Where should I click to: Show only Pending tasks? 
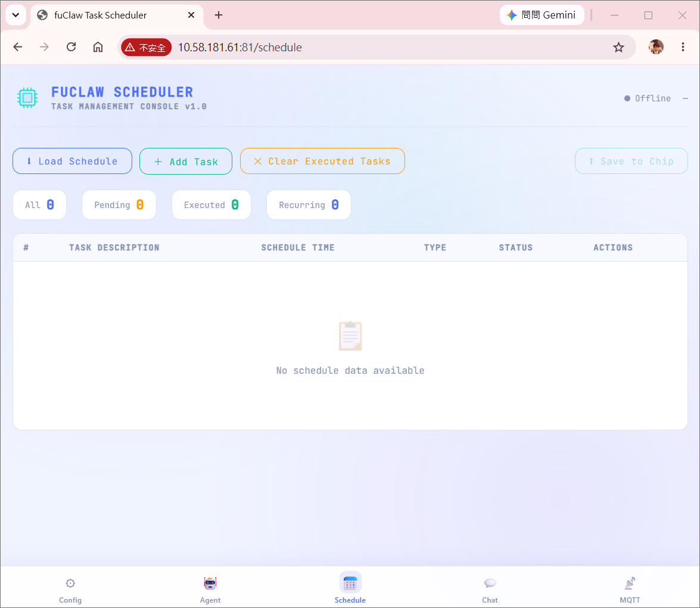[x=119, y=204]
